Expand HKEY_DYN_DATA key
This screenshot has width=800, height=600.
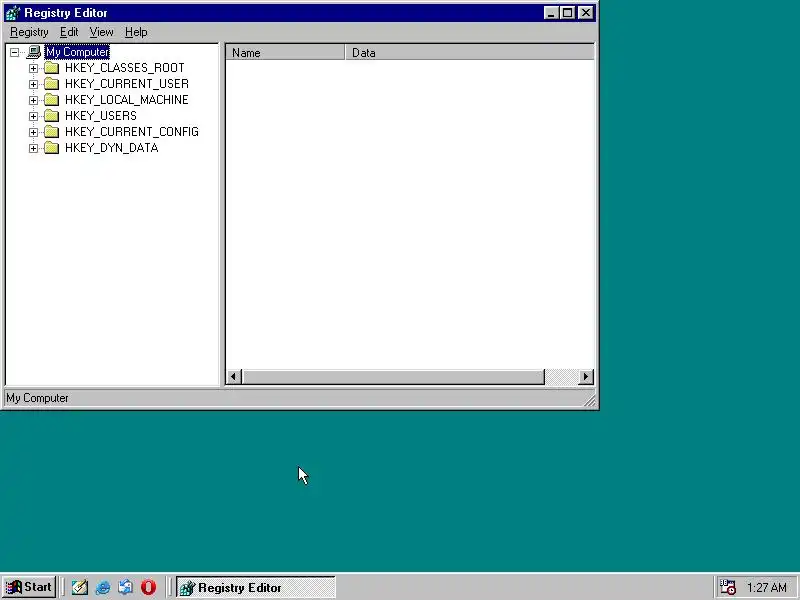33,148
